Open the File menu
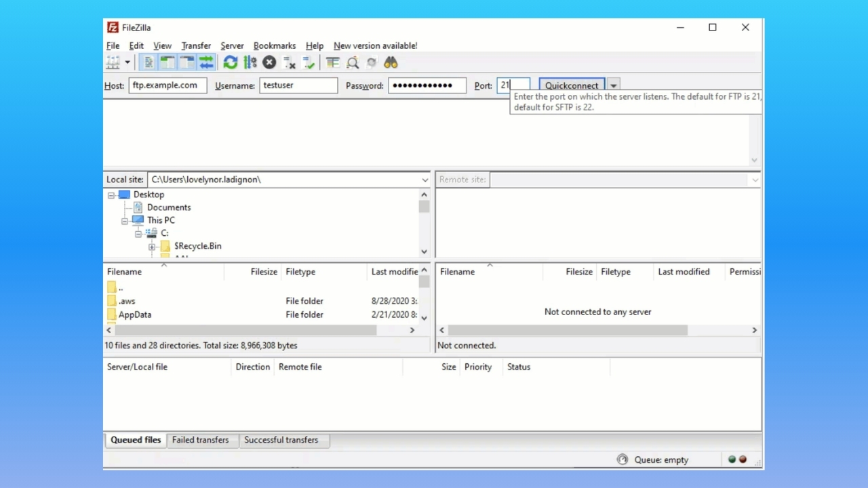This screenshot has height=488, width=868. [113, 45]
